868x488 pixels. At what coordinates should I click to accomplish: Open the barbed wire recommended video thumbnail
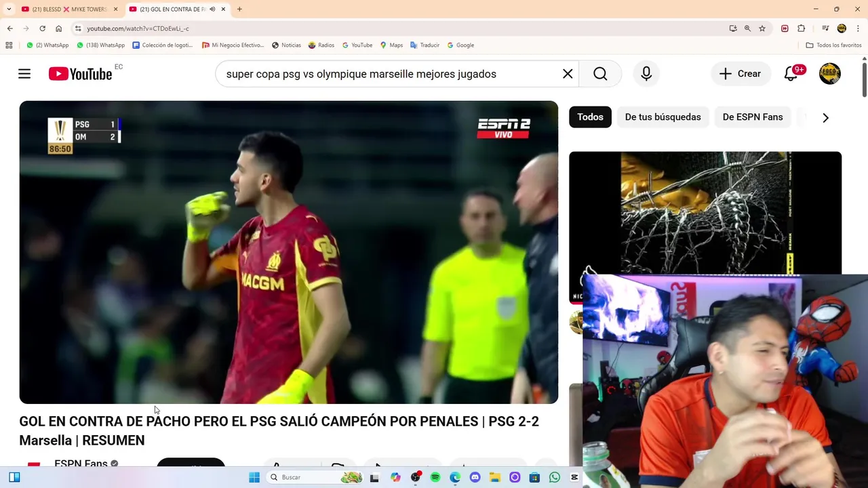[x=705, y=212]
